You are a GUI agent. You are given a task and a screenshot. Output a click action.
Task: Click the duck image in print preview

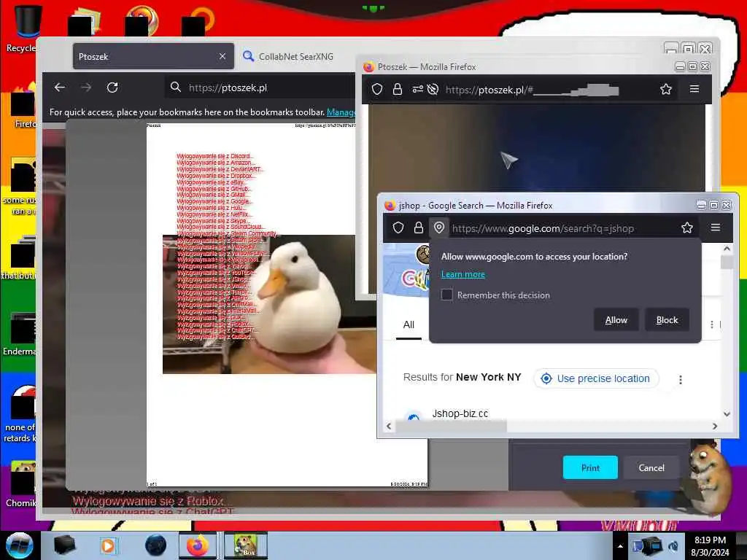coord(270,305)
